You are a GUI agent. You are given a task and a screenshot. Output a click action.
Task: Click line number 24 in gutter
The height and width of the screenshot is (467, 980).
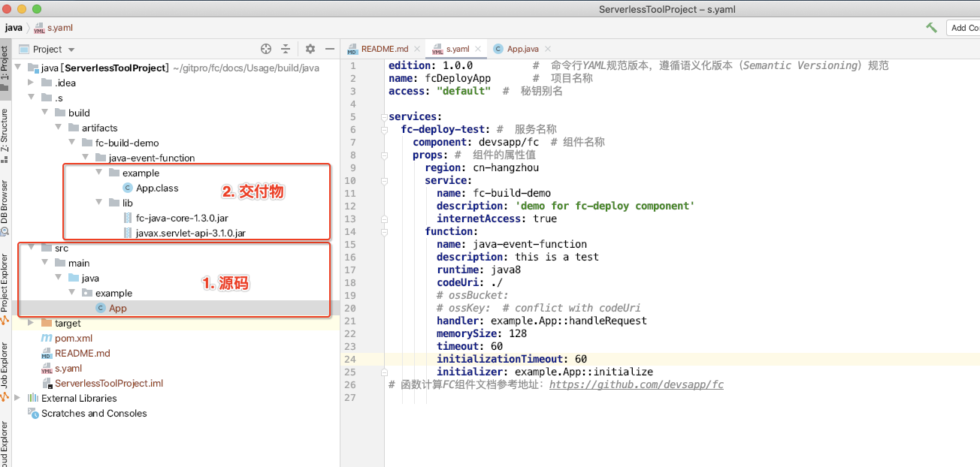click(x=349, y=359)
